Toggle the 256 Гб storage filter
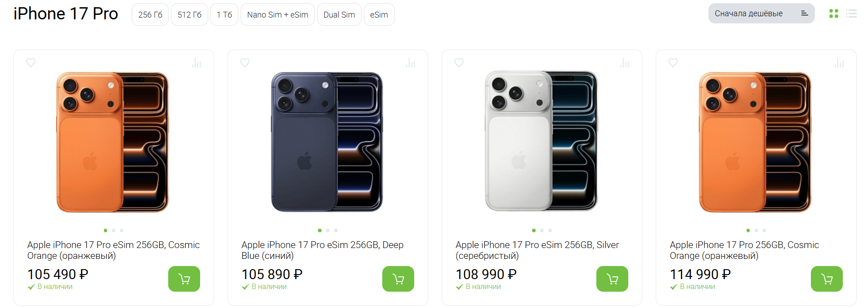The image size is (868, 307). coord(150,15)
